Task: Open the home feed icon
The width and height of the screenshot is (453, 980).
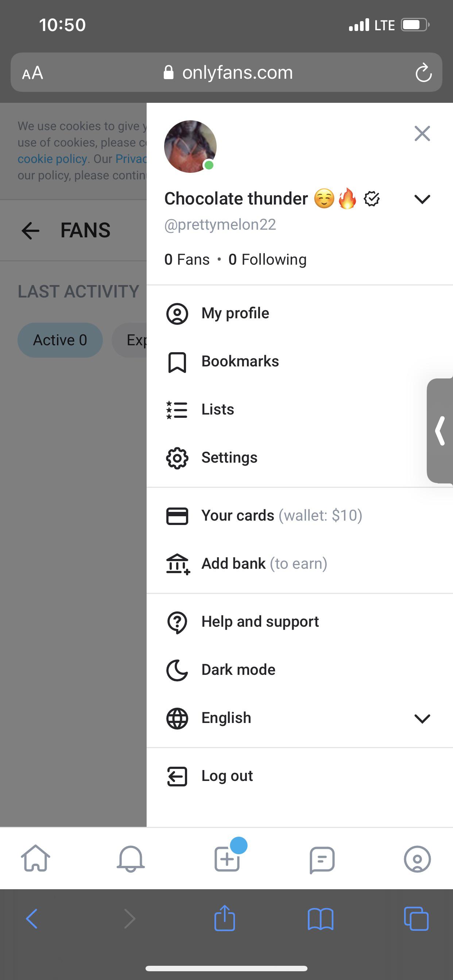Action: click(x=35, y=858)
